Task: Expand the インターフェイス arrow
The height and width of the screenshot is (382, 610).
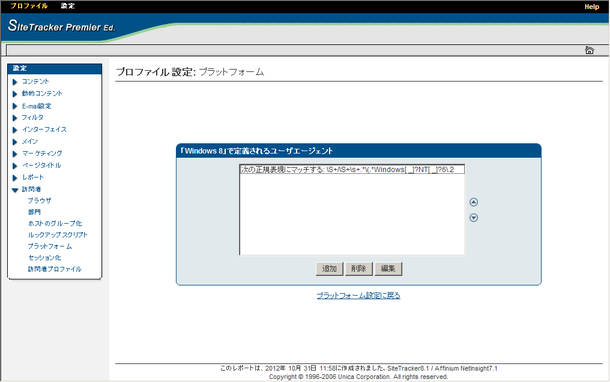Action: coord(15,130)
